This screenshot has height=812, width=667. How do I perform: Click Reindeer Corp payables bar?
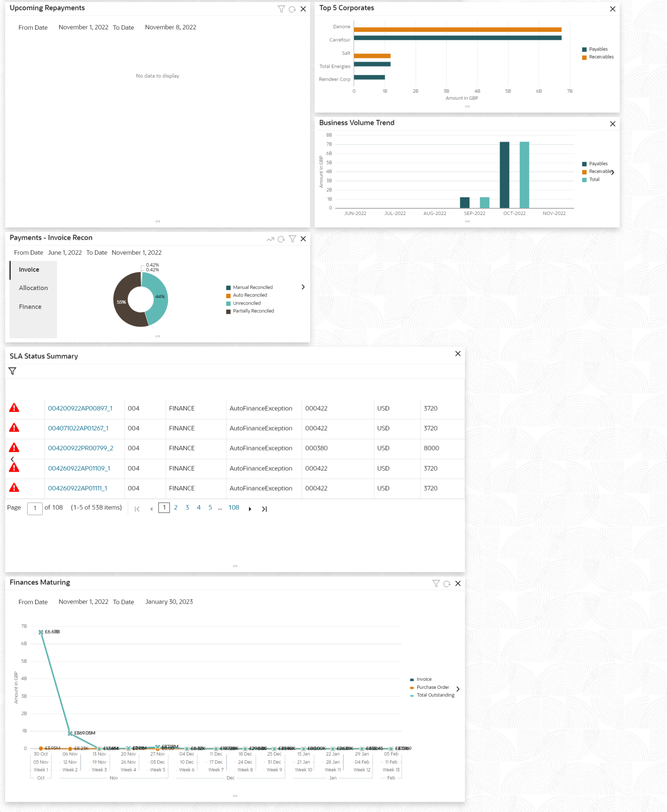pos(369,77)
